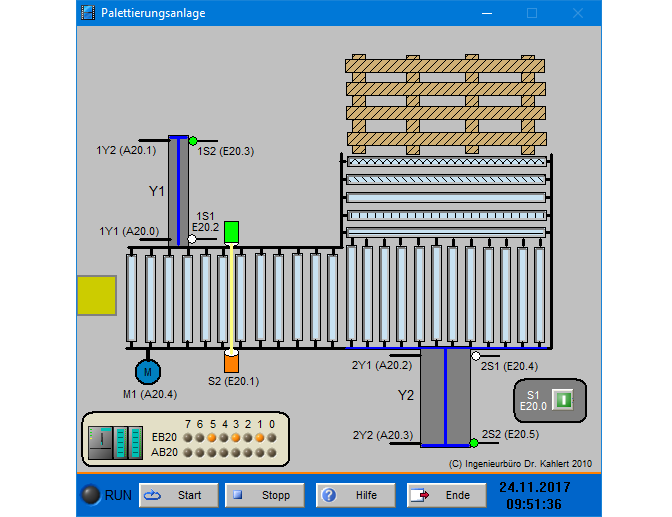Viewport: 672px width, 517px height.
Task: Click the RUN status LED indicator
Action: 90,495
